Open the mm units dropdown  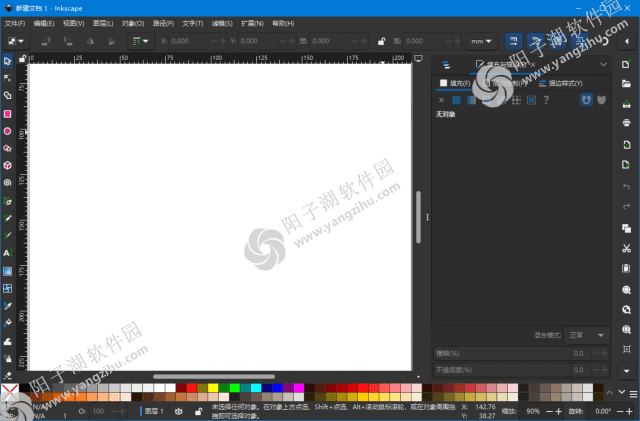[481, 41]
